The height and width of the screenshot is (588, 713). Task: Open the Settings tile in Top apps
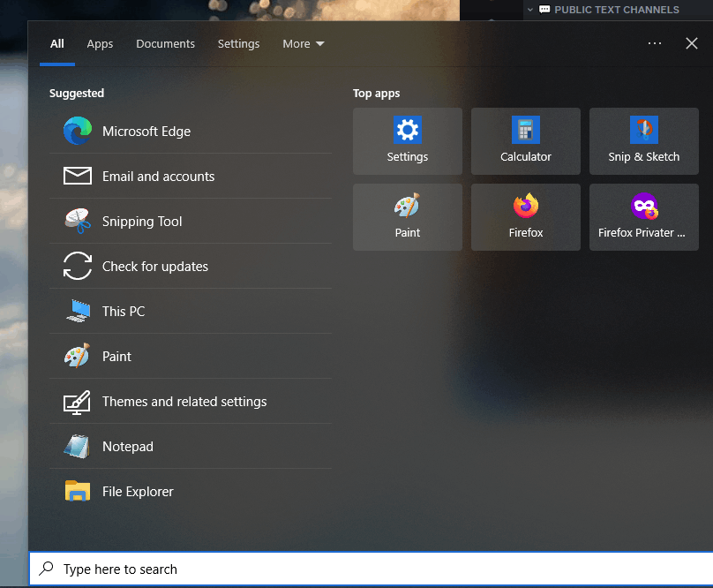point(408,141)
